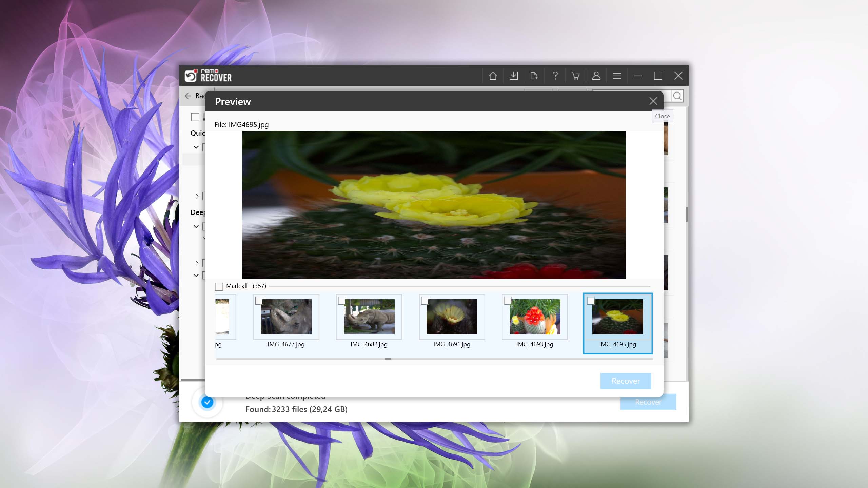Click the Remo Recover logo
This screenshot has height=488, width=868.
208,76
